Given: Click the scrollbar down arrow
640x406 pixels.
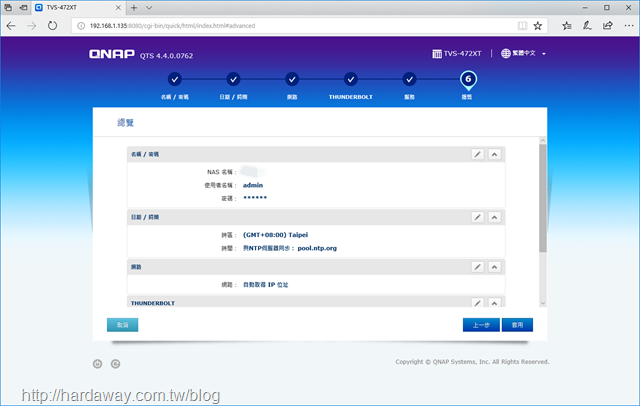Looking at the screenshot, I should (x=542, y=303).
